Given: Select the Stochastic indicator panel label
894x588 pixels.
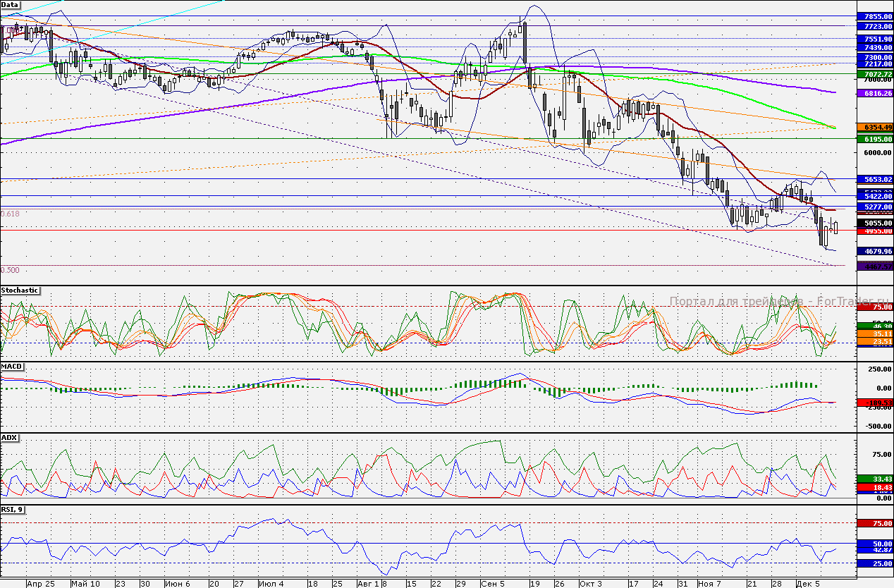Looking at the screenshot, I should (x=20, y=290).
